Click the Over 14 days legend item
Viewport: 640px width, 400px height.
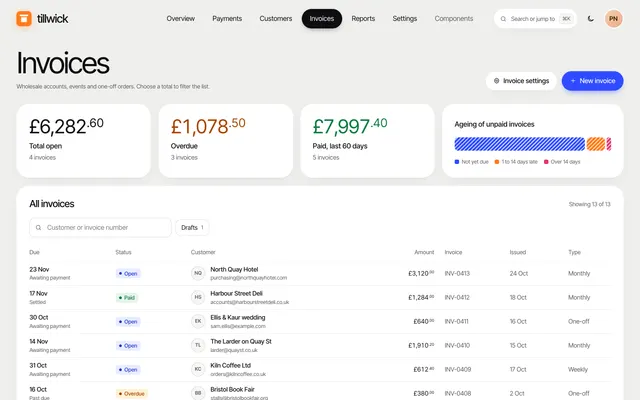(562, 162)
